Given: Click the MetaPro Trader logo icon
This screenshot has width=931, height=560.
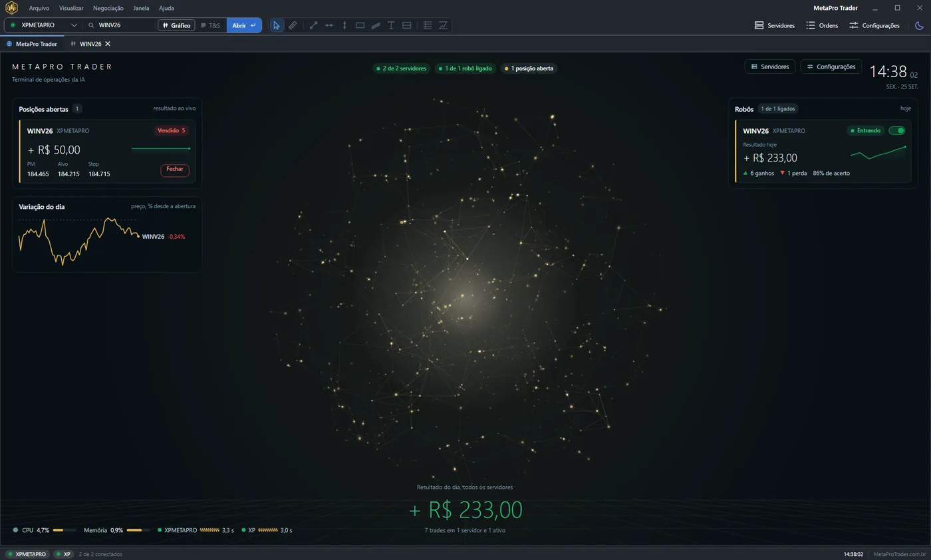Looking at the screenshot, I should point(11,8).
